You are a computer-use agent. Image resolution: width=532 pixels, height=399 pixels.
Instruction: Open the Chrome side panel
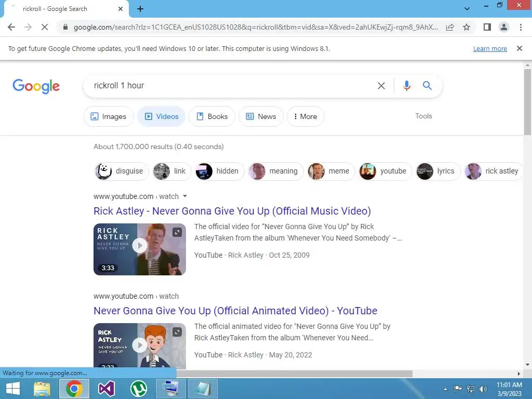click(487, 27)
